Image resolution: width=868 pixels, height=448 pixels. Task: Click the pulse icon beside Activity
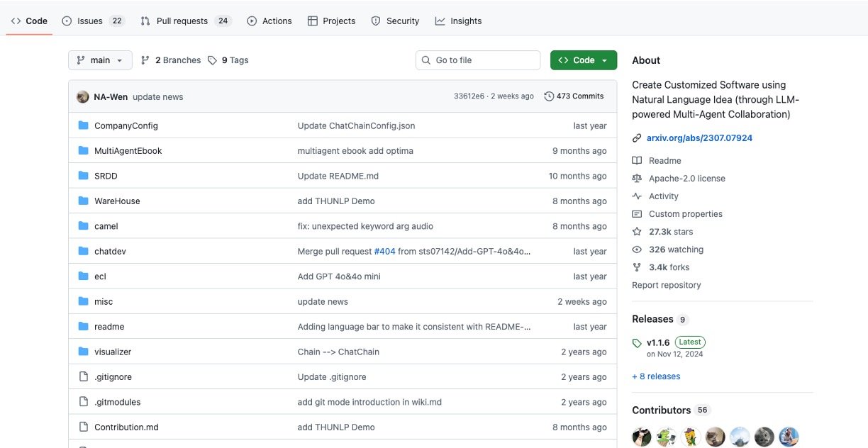click(637, 196)
